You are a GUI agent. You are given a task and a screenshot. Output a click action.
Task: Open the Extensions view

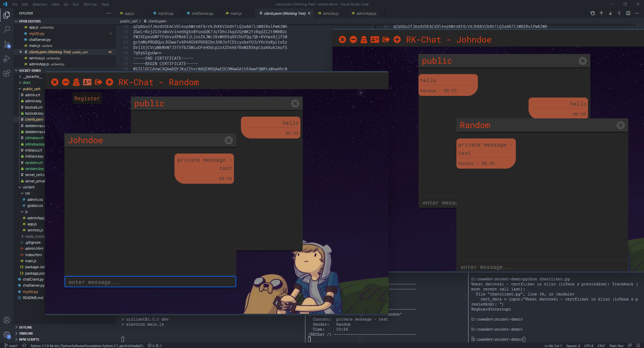pos(7,73)
